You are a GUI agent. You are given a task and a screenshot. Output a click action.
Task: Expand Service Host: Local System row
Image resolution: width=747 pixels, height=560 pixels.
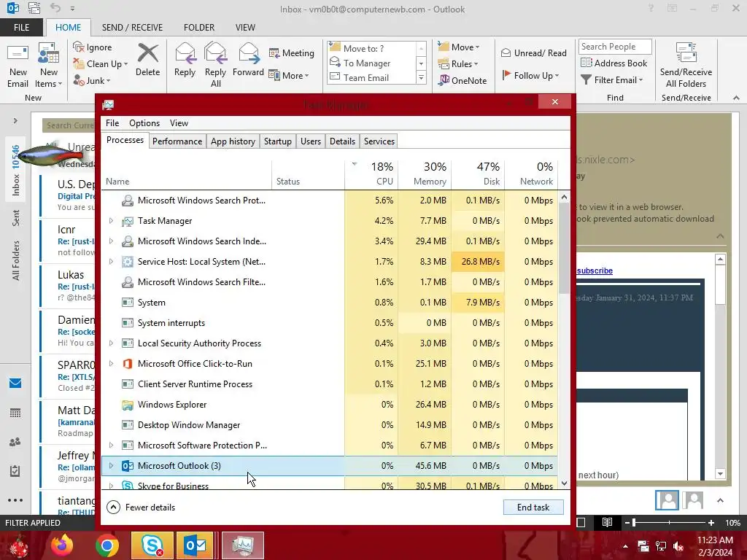(x=111, y=262)
